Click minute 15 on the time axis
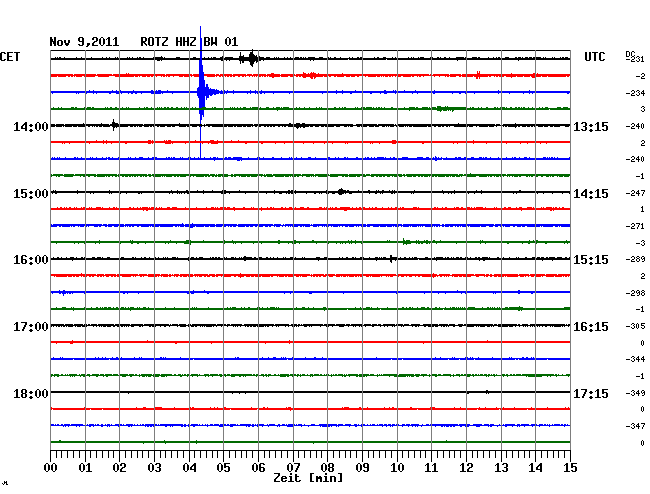Screen dimensions: 650x494 coord(570,468)
